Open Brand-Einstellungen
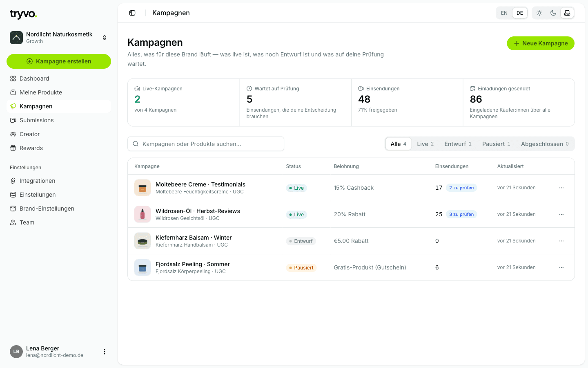This screenshot has width=588, height=368. coord(59,209)
